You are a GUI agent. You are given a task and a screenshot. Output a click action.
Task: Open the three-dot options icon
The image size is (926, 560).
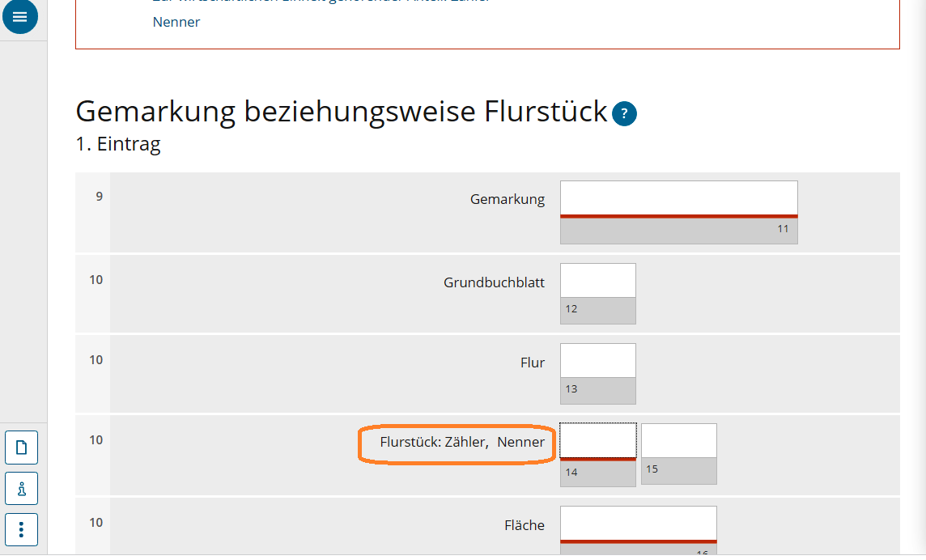pyautogui.click(x=21, y=529)
